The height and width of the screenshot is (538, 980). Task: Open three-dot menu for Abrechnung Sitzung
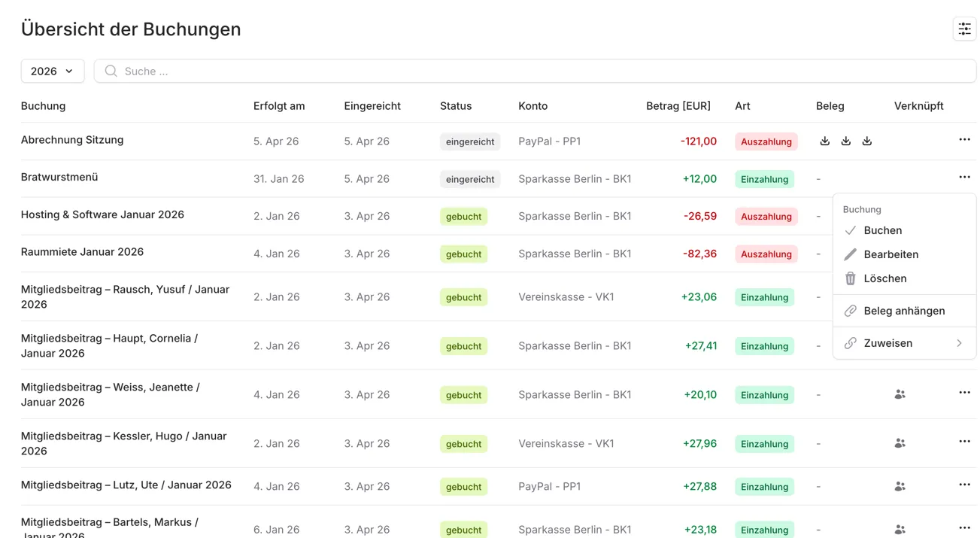(964, 140)
